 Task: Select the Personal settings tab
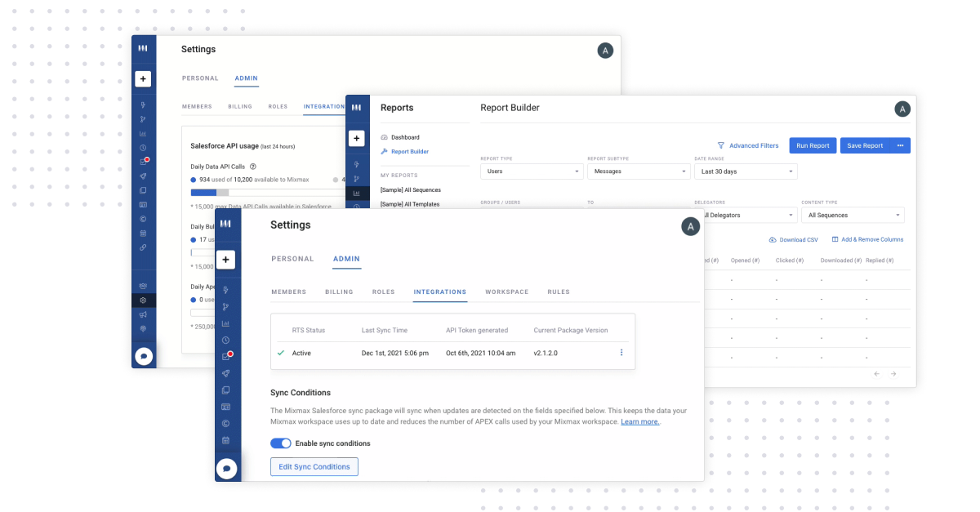tap(292, 259)
